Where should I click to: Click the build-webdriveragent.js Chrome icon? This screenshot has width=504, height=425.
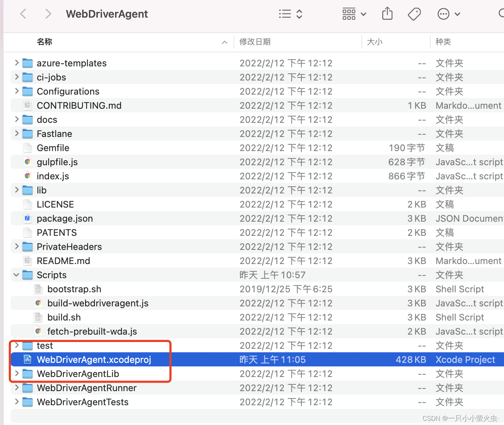point(38,303)
